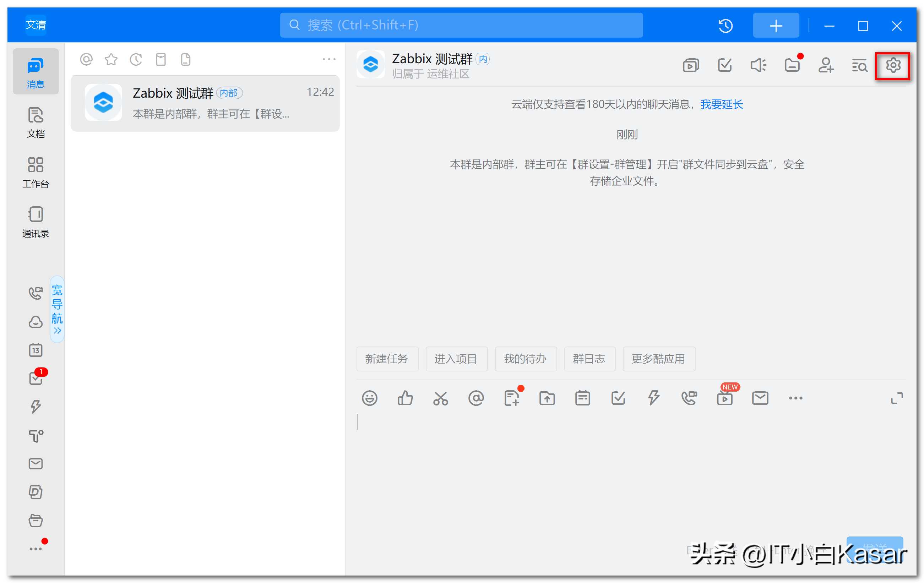Start a video call from input toolbar
The height and width of the screenshot is (583, 924).
(689, 398)
